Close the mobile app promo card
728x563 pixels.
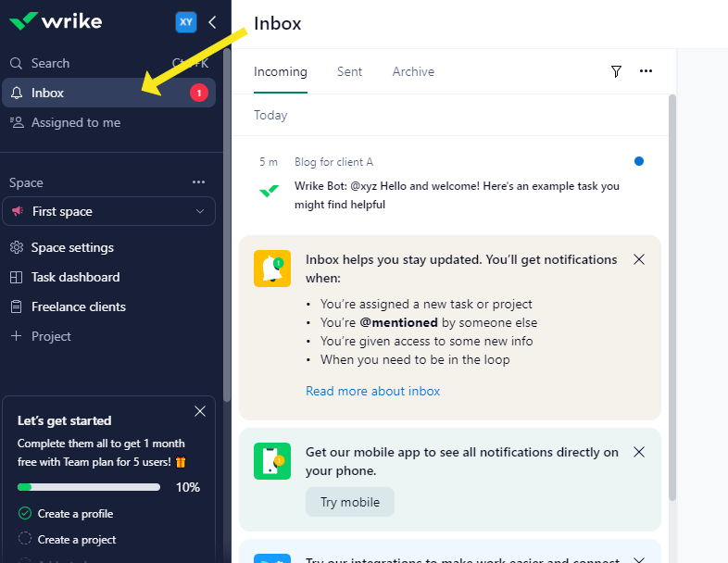(639, 452)
